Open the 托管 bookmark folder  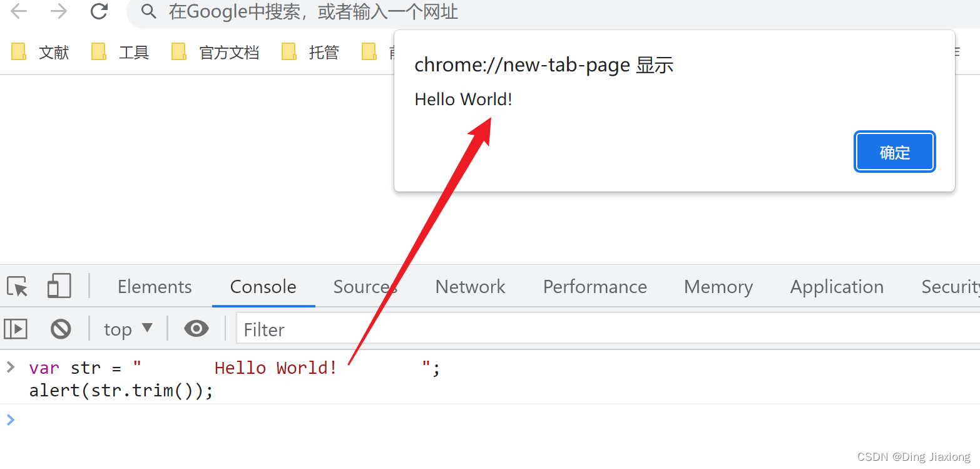[310, 52]
